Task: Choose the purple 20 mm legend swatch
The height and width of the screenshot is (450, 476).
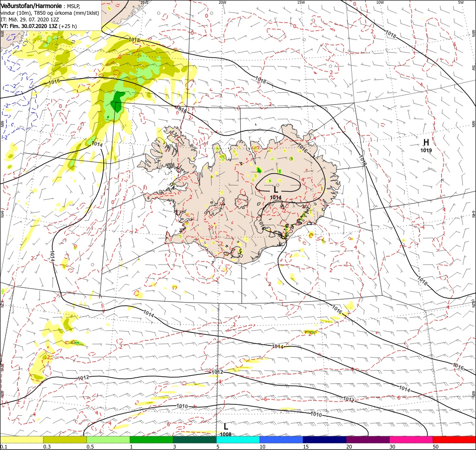Action: (367, 440)
